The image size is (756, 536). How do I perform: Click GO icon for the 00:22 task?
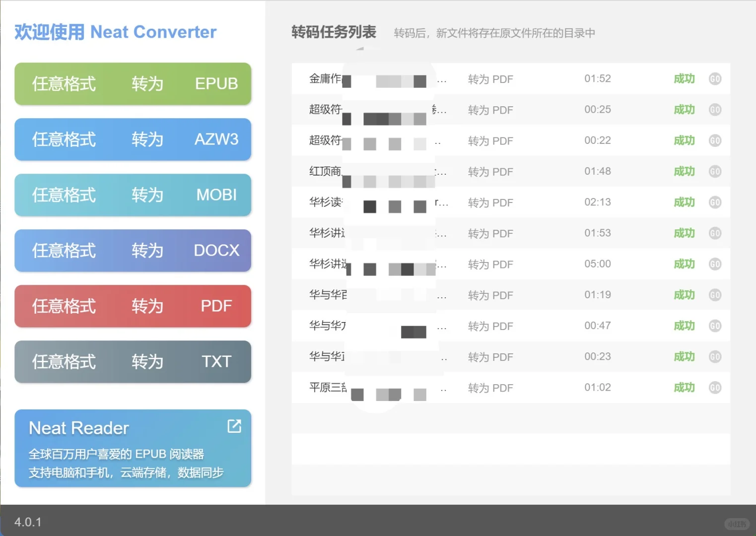pyautogui.click(x=715, y=140)
